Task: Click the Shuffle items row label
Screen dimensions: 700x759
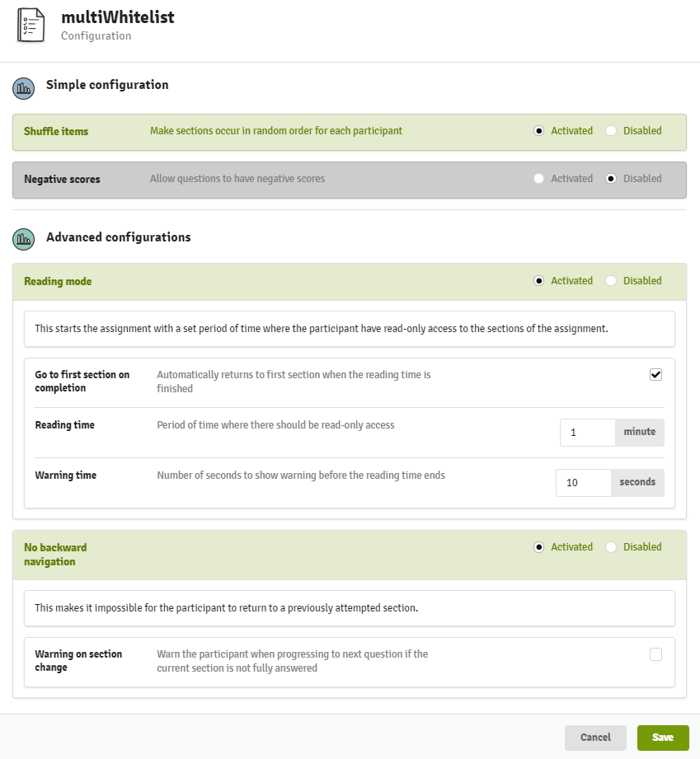Action: click(x=56, y=131)
